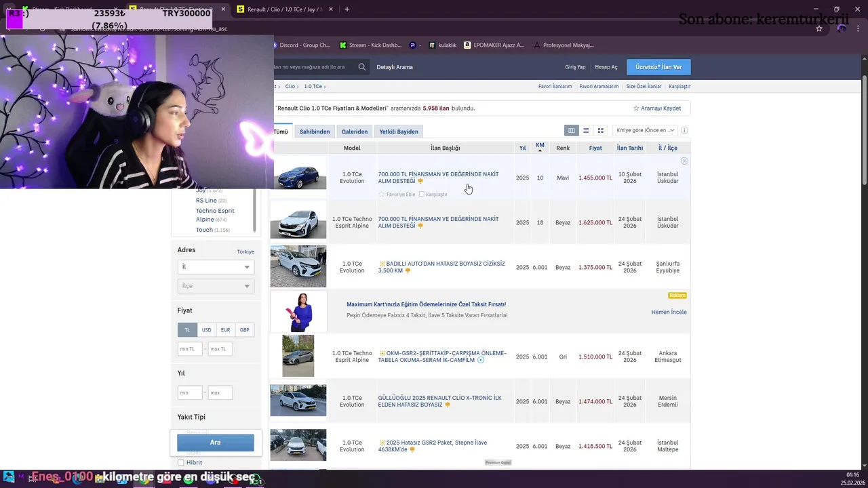Click the max year field
The width and height of the screenshot is (868, 488).
tap(220, 392)
